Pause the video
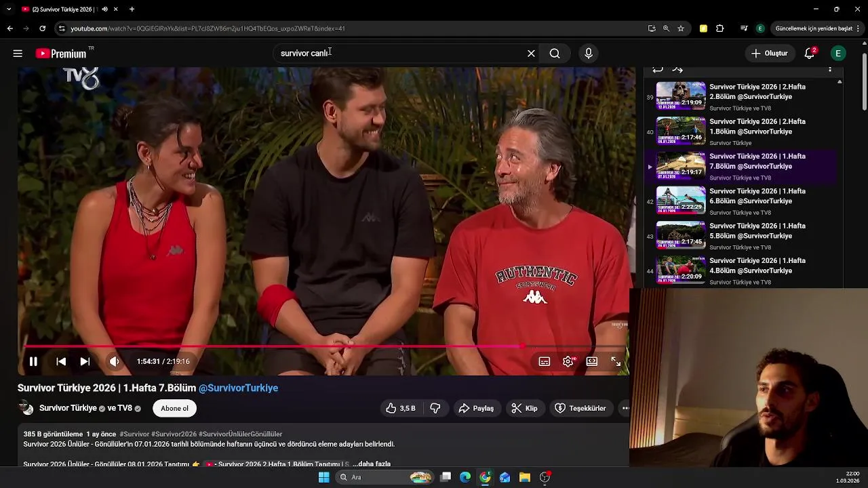The height and width of the screenshot is (488, 868). 33,361
